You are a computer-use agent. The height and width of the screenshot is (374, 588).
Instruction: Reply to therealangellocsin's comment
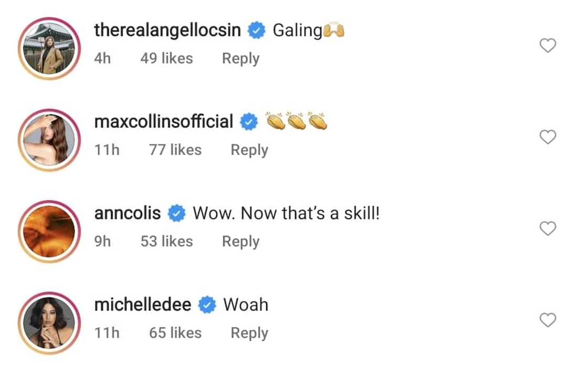[240, 58]
